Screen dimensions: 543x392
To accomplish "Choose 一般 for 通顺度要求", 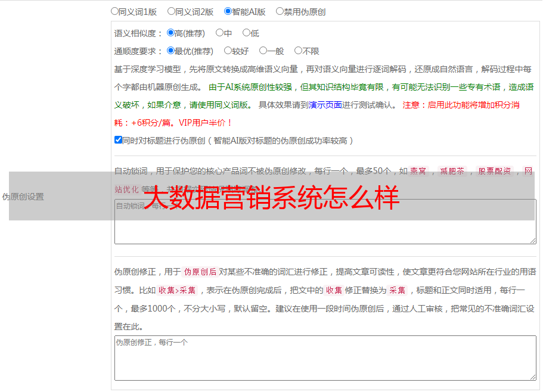I will click(263, 51).
